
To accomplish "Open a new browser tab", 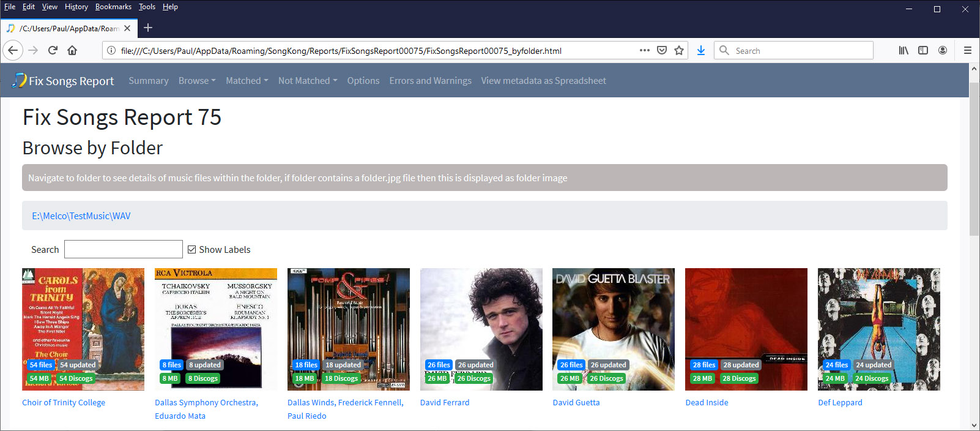I will pyautogui.click(x=148, y=28).
